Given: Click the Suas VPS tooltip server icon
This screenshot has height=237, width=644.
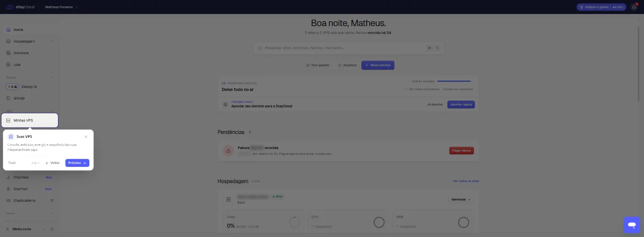Looking at the screenshot, I should [11, 137].
